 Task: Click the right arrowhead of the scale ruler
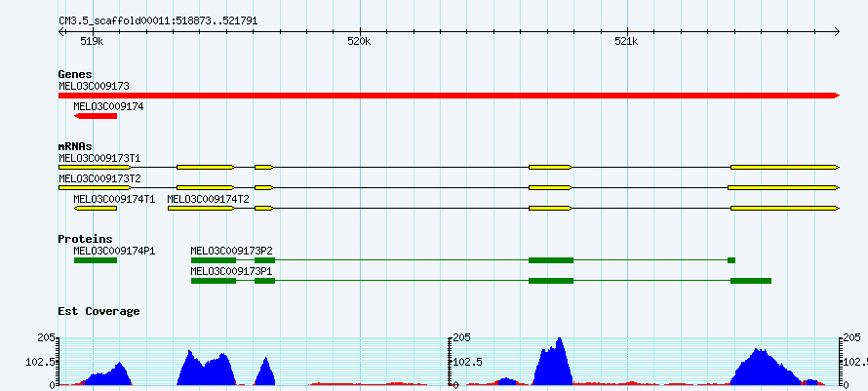[837, 31]
